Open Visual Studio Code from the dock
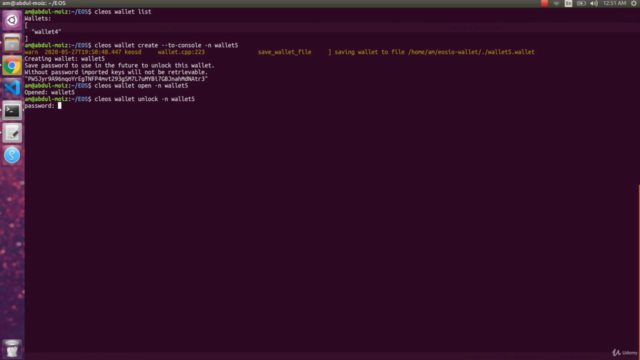 click(x=12, y=88)
